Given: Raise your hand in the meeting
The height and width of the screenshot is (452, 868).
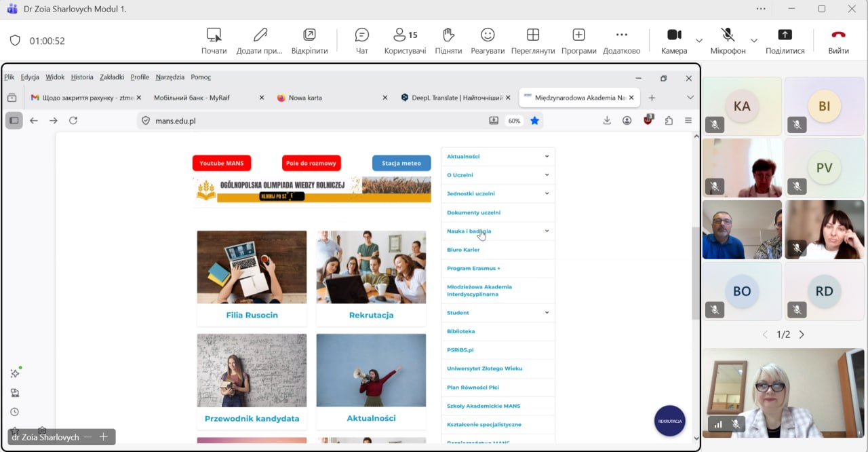Looking at the screenshot, I should [x=448, y=41].
